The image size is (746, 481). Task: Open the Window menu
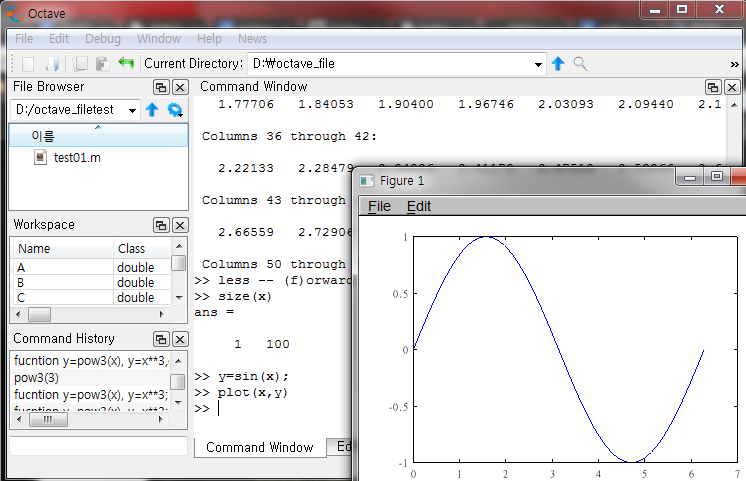click(x=159, y=39)
